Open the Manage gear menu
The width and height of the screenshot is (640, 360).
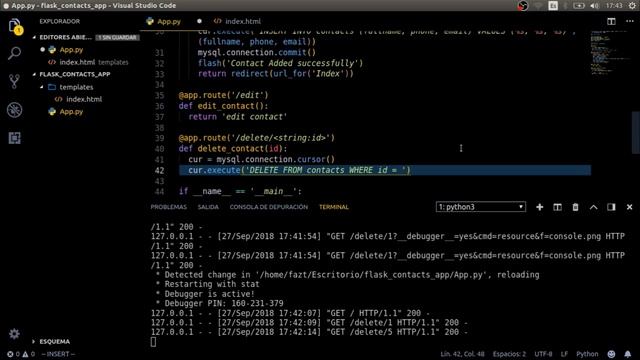pos(14,334)
